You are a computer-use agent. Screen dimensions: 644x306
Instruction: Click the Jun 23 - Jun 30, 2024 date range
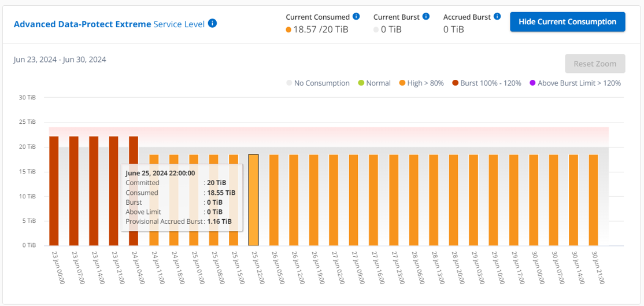click(x=60, y=60)
